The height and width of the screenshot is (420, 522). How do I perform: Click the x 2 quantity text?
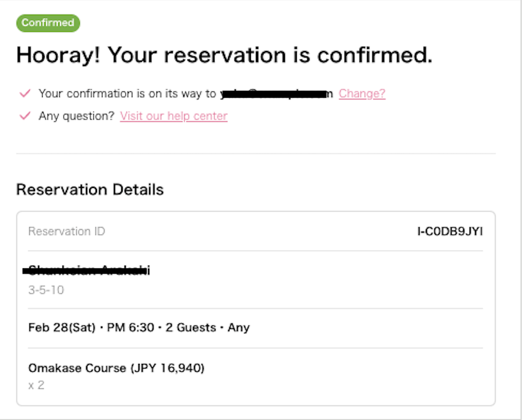(x=36, y=385)
